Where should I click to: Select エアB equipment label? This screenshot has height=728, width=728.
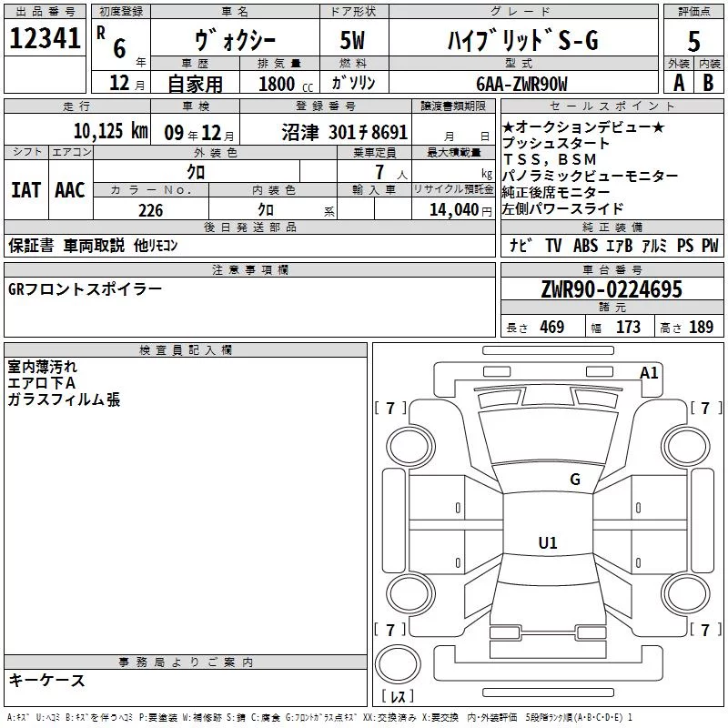click(620, 245)
